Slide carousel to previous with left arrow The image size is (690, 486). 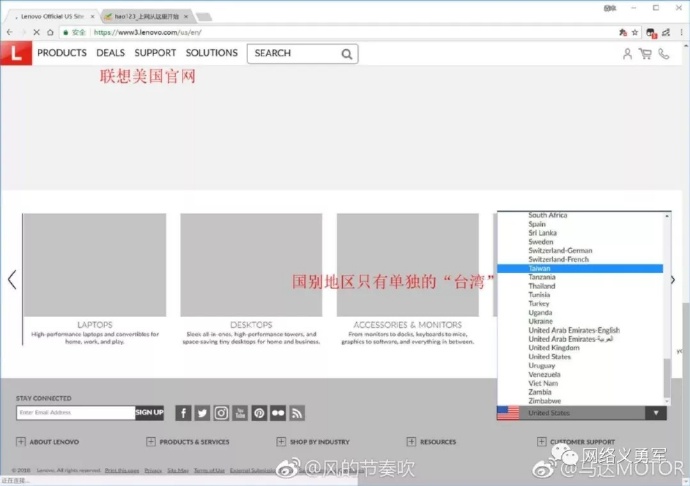[x=12, y=280]
